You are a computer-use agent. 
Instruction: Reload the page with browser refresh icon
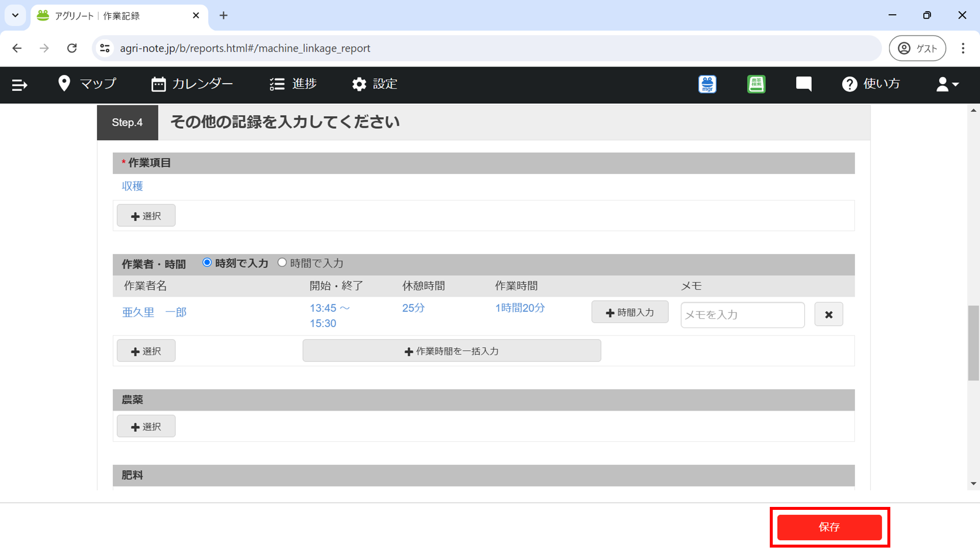pyautogui.click(x=72, y=48)
